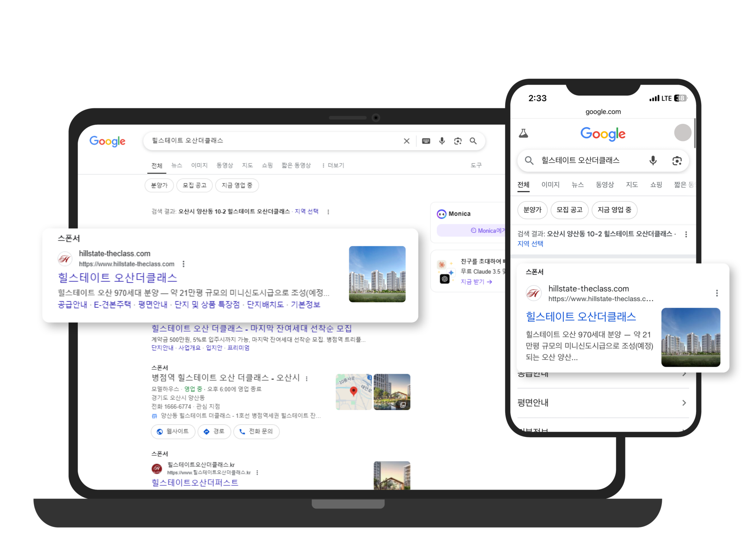Open the 쇼핑 tab on laptop results

(x=267, y=165)
